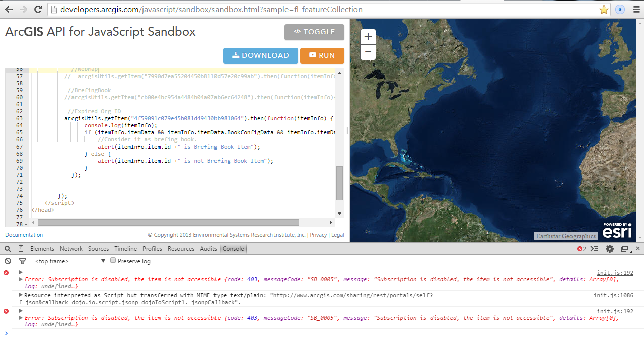
Task: Change DevTools dock side with the undock icon
Action: click(x=625, y=249)
